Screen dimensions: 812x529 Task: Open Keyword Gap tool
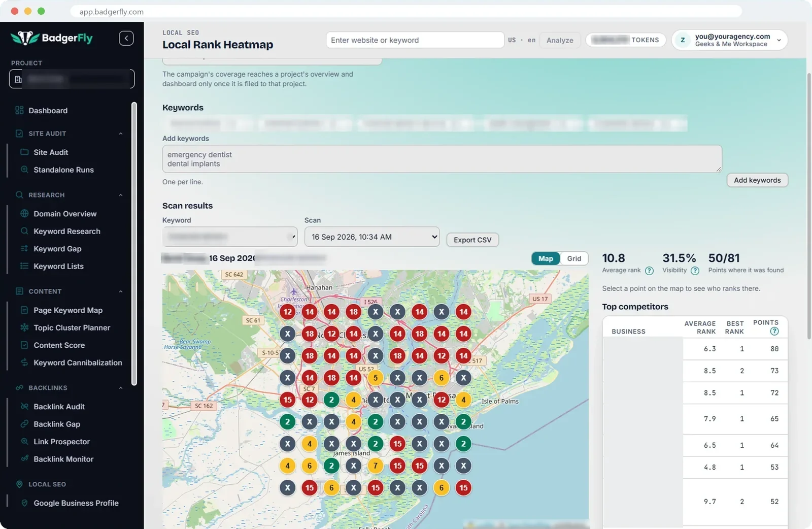(x=57, y=249)
